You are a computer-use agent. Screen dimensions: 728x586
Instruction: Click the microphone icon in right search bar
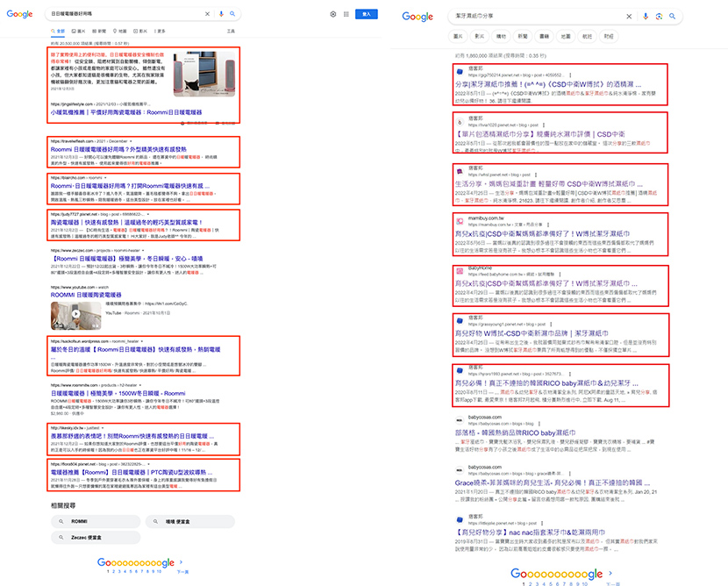click(646, 17)
